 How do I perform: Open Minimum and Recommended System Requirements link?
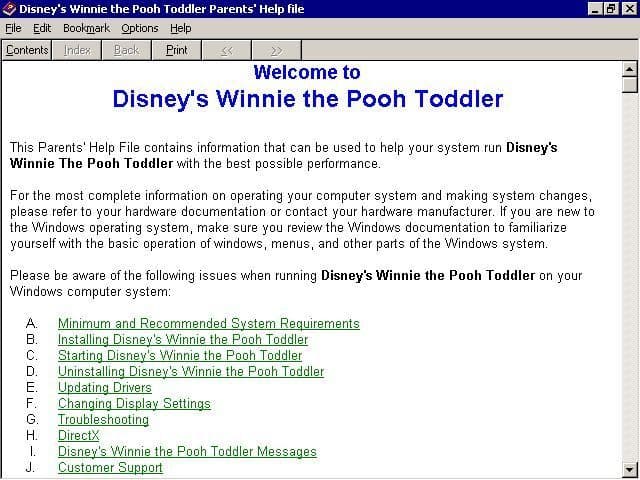[x=209, y=323]
